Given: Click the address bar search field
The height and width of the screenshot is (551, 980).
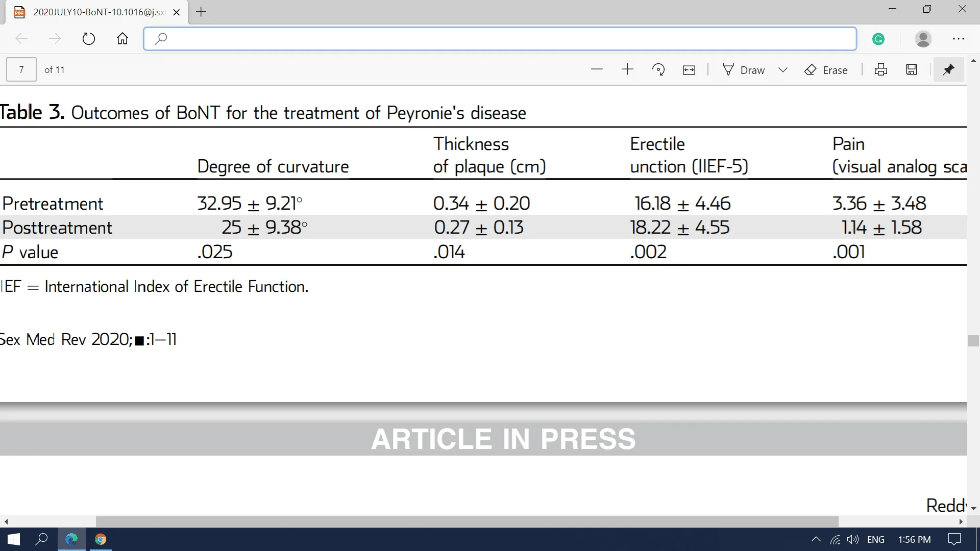Looking at the screenshot, I should (500, 39).
